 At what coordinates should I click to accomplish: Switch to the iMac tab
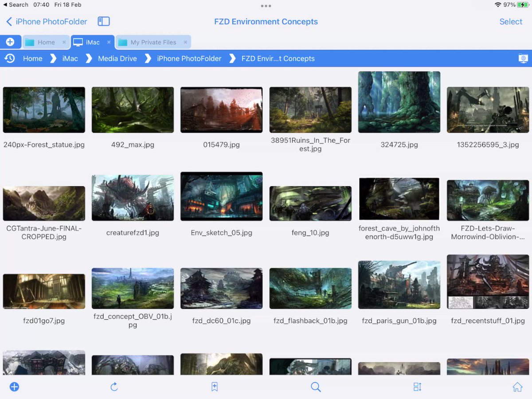pos(93,42)
